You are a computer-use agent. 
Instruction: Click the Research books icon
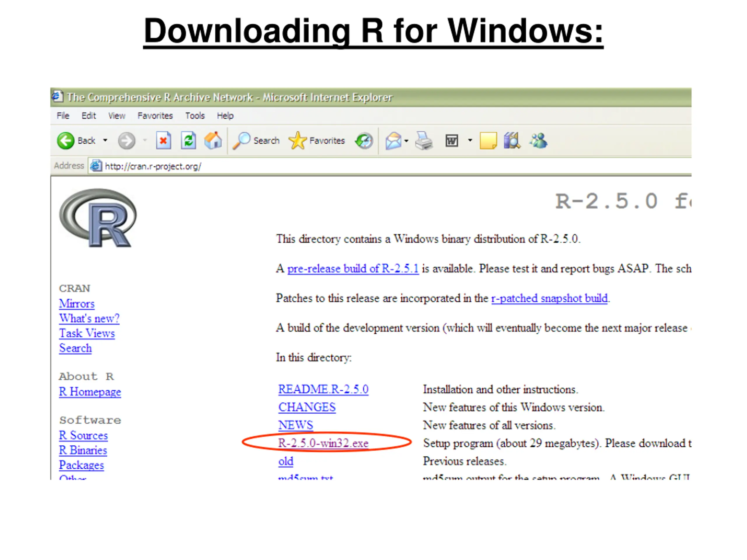tap(512, 140)
